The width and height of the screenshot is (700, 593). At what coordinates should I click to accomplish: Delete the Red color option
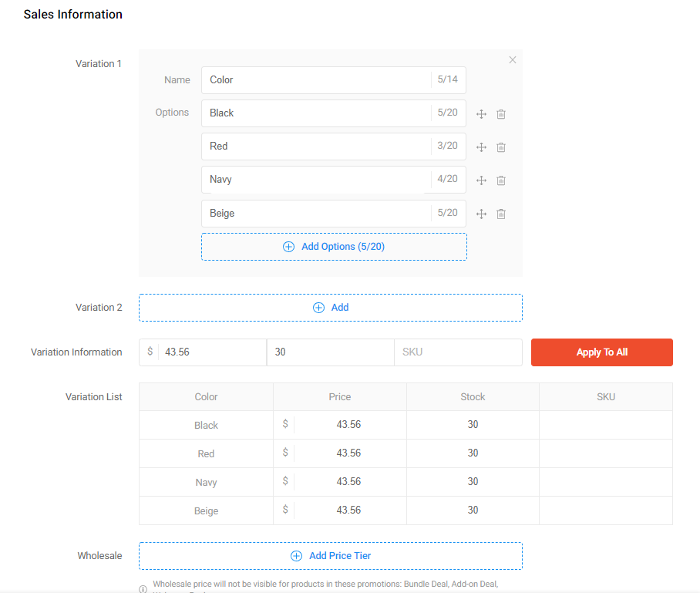coord(501,147)
